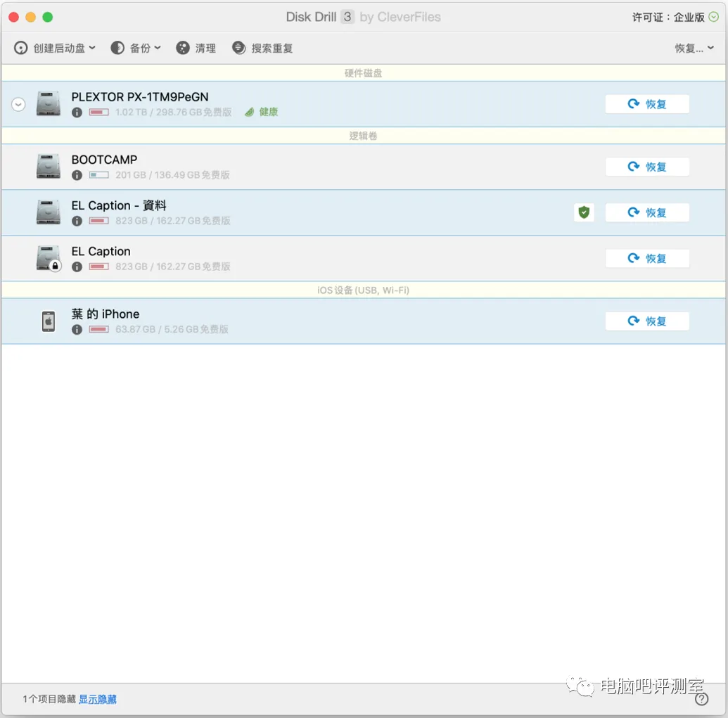Click the 备份 half-circle icon
The height and width of the screenshot is (718, 728).
point(117,48)
